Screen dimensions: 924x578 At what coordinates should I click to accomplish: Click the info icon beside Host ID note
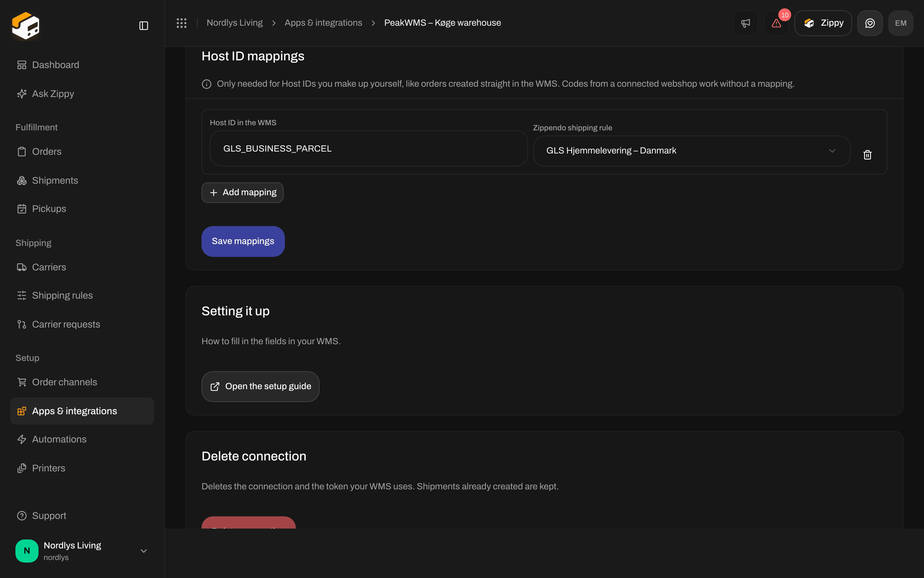coord(207,84)
